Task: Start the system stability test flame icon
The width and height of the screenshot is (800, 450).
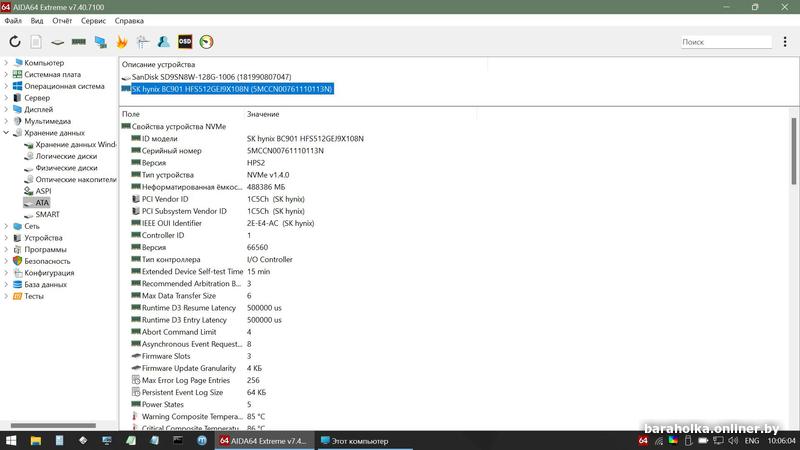Action: pos(122,42)
